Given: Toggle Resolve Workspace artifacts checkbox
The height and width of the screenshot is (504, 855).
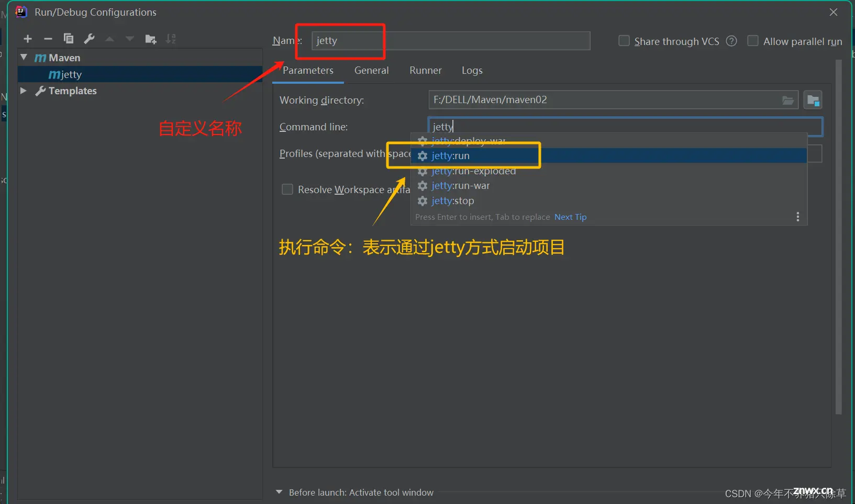Looking at the screenshot, I should click(x=287, y=189).
